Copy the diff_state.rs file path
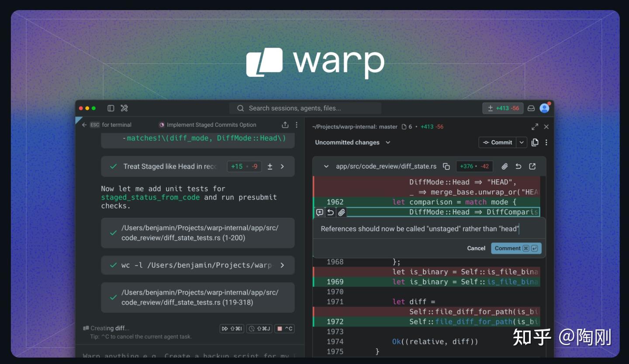The width and height of the screenshot is (629, 364). pos(446,166)
